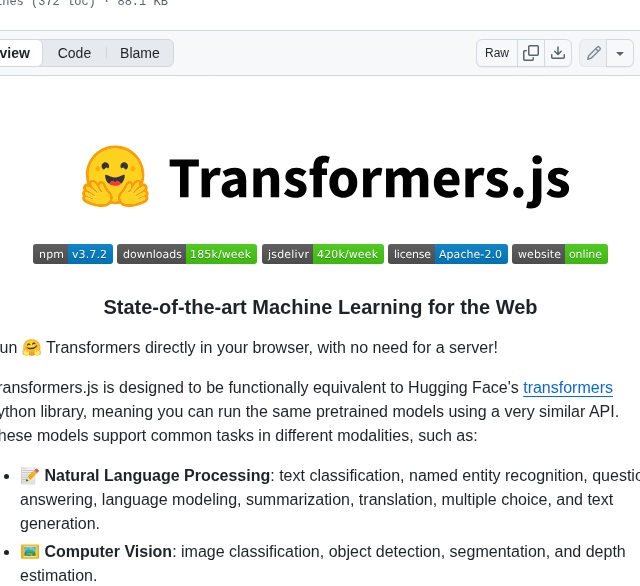The width and height of the screenshot is (640, 586).
Task: Open the downloads 185k/week badge
Action: [x=187, y=254]
